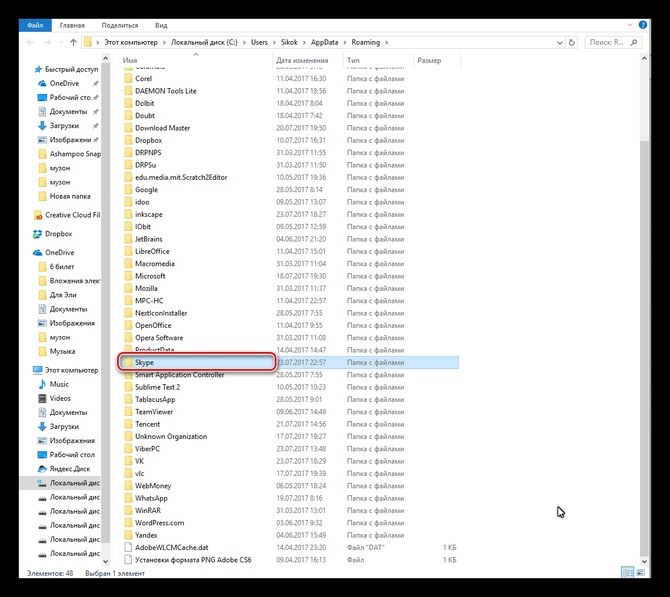Open 6 билет folder in sidebar
This screenshot has height=597, width=670.
click(56, 266)
